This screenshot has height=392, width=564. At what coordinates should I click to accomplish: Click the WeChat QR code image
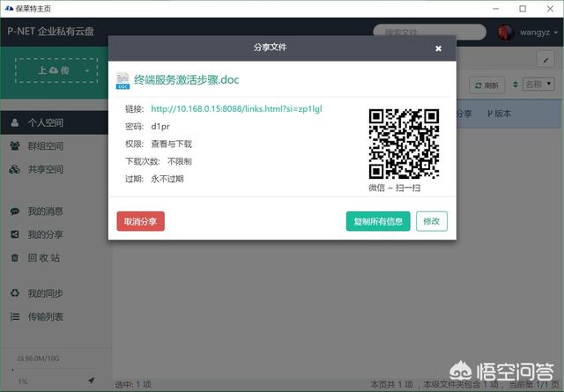[x=404, y=144]
